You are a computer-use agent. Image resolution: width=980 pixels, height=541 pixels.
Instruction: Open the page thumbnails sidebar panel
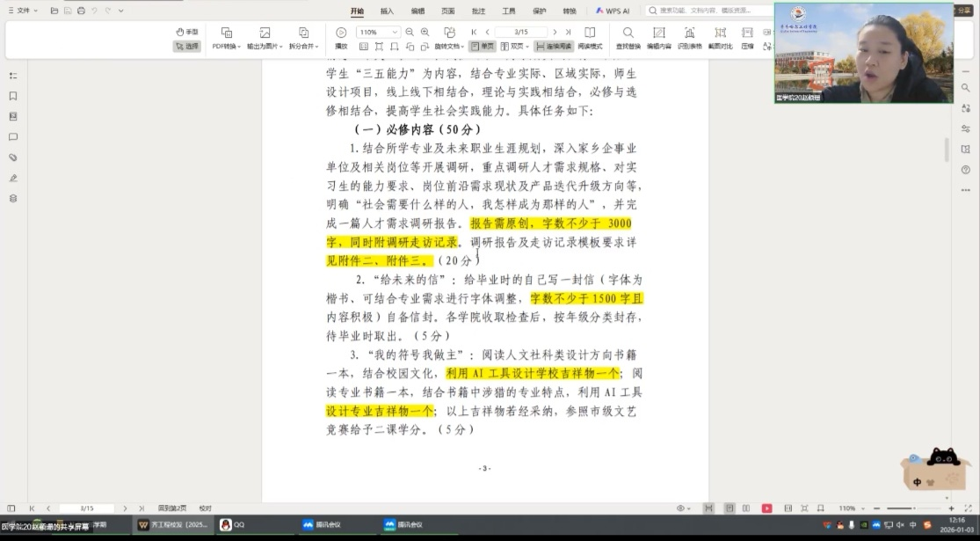click(x=13, y=116)
